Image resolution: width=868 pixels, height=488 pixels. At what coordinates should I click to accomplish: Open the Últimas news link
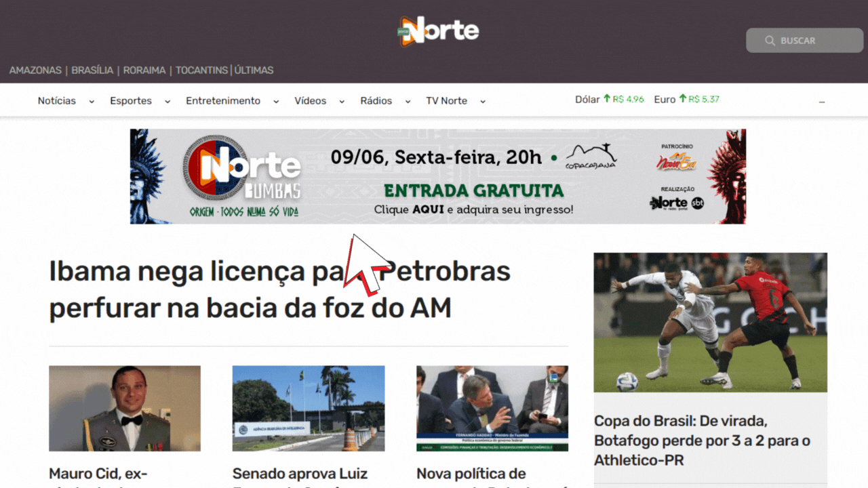click(x=254, y=70)
